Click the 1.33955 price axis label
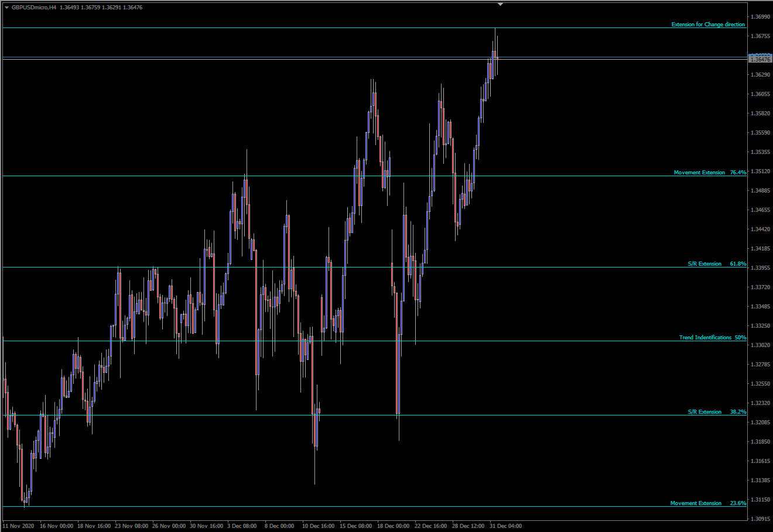The height and width of the screenshot is (532, 773). (760, 268)
